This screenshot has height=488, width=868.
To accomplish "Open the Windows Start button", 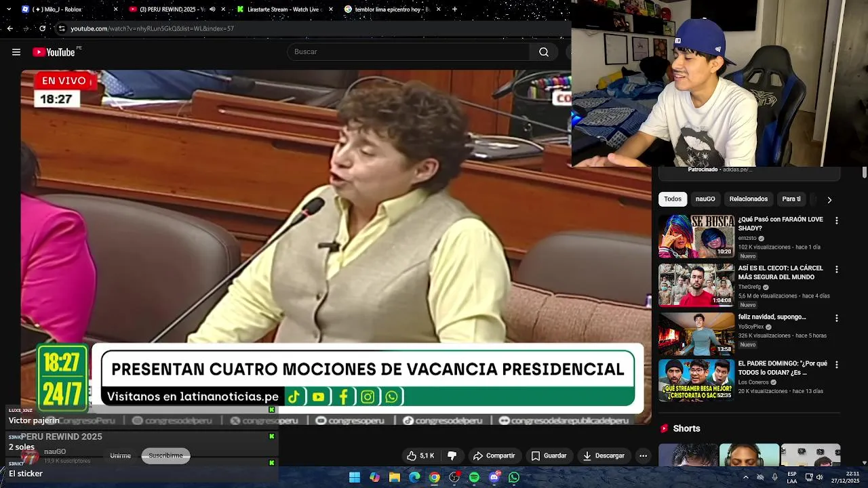I will 354,477.
